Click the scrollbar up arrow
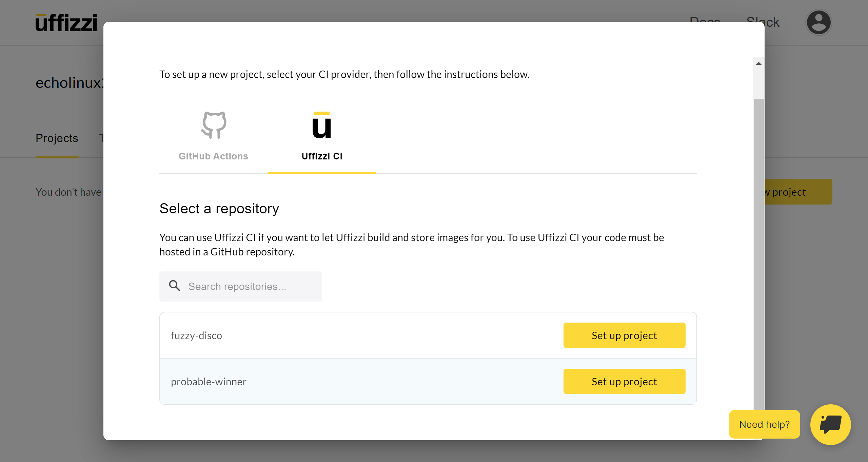Screen dimensions: 868x462 [x=758, y=63]
